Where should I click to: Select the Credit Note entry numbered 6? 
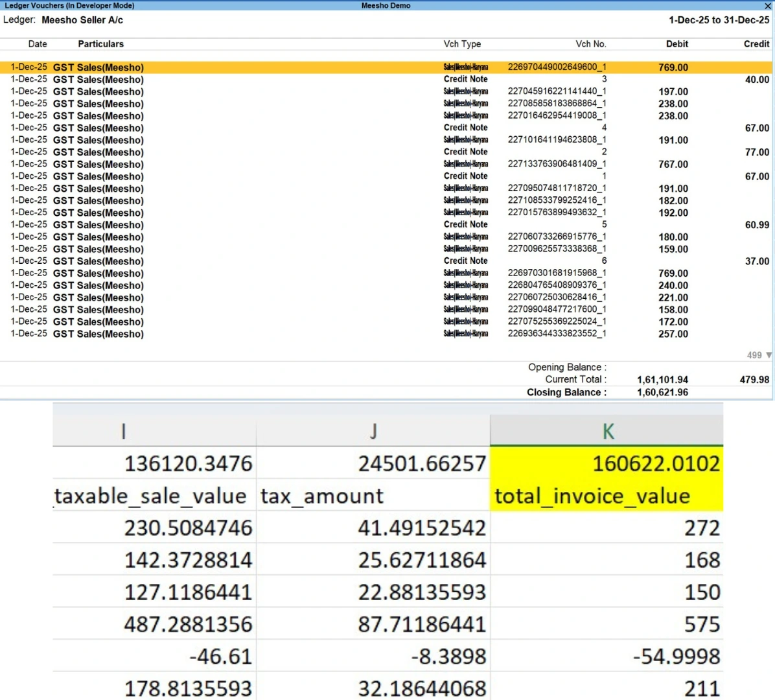tap(259, 261)
